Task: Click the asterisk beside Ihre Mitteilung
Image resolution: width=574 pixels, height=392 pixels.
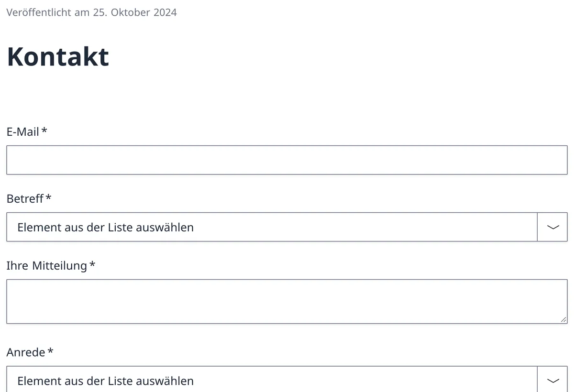Action: coord(92,264)
